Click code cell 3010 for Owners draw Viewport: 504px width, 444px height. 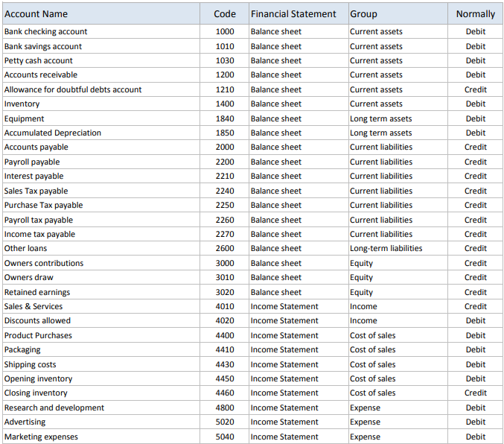(x=224, y=277)
